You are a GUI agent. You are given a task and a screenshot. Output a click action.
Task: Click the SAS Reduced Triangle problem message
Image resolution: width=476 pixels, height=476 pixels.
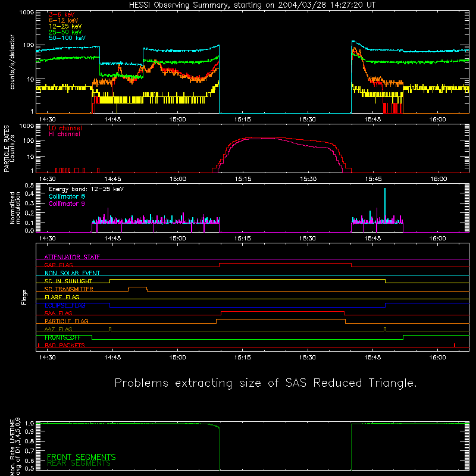265,383
